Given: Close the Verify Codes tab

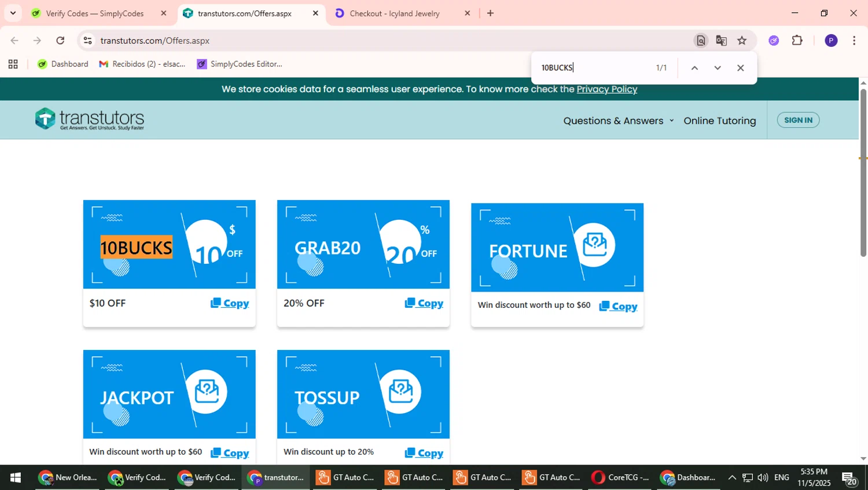Looking at the screenshot, I should point(164,13).
